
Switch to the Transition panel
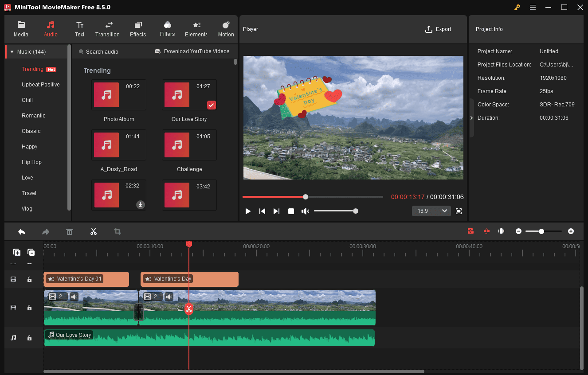click(x=107, y=29)
